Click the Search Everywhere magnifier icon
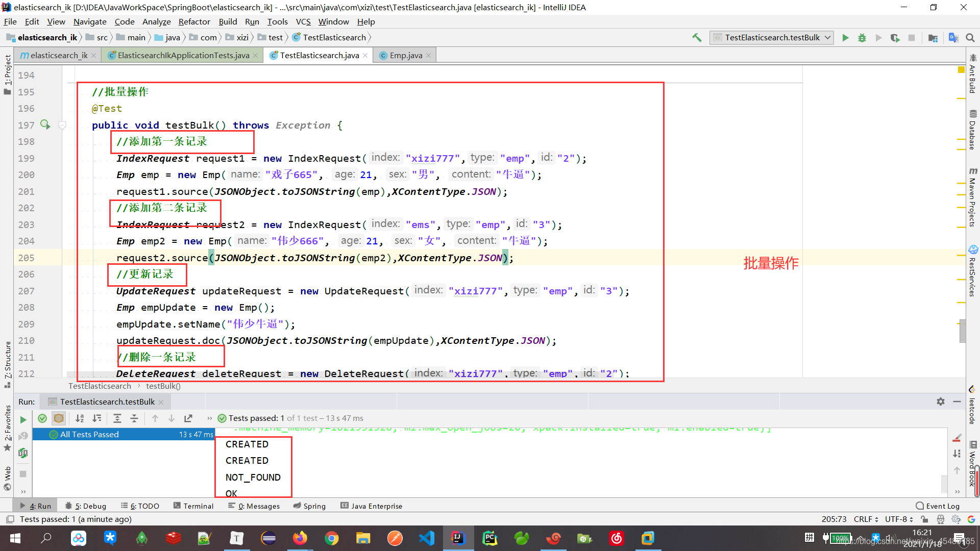Screen dimensions: 980x551 tap(970, 38)
